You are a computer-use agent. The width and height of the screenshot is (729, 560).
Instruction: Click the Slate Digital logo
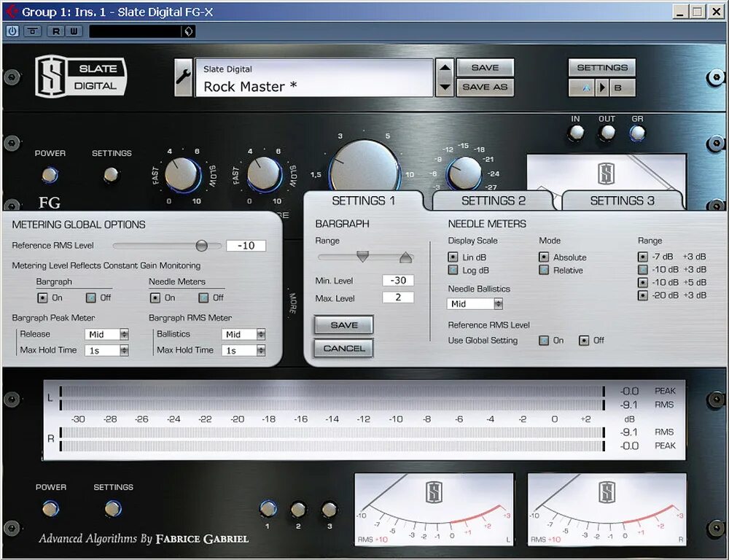(81, 77)
